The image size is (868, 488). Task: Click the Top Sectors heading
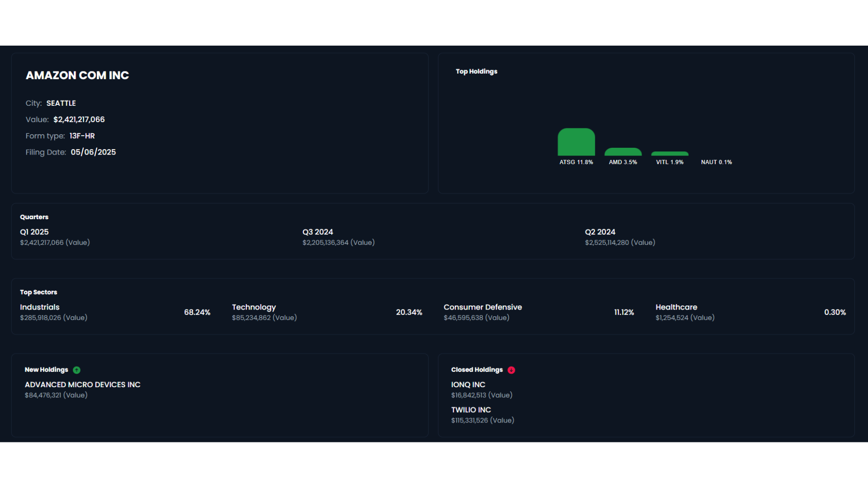point(38,292)
